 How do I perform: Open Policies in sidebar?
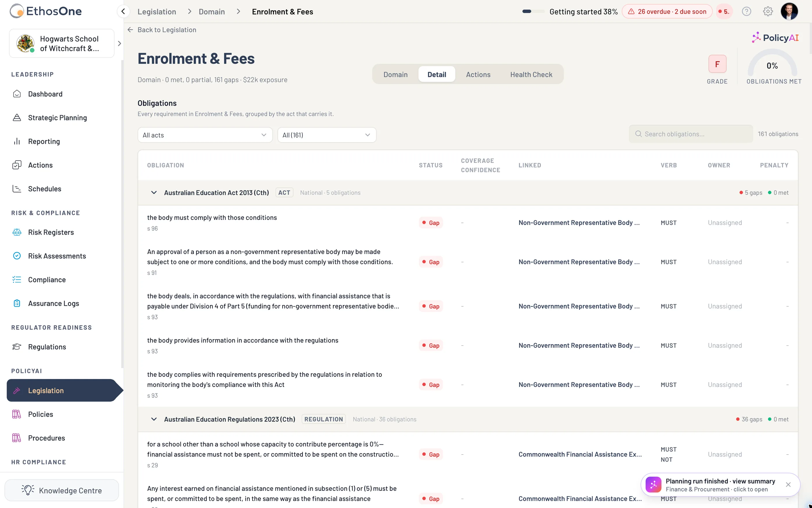coord(41,414)
